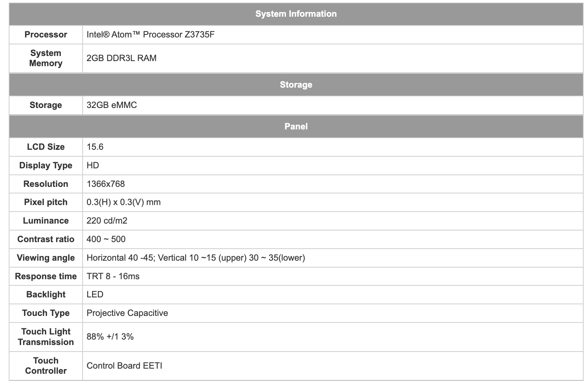Select the 15.6 LCD size value
Image resolution: width=588 pixels, height=381 pixels.
point(95,147)
